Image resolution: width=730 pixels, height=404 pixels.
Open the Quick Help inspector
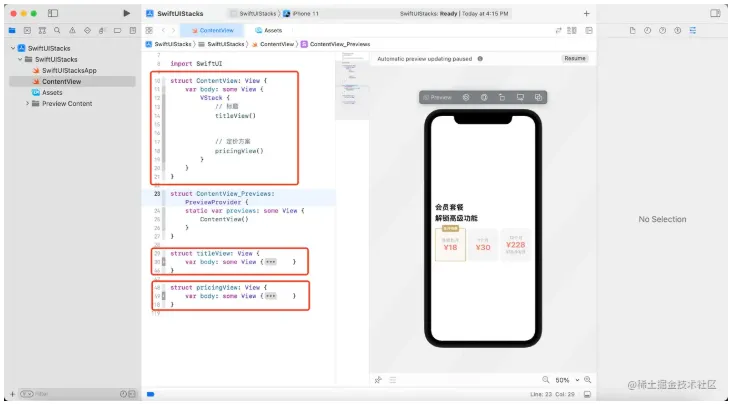point(662,31)
